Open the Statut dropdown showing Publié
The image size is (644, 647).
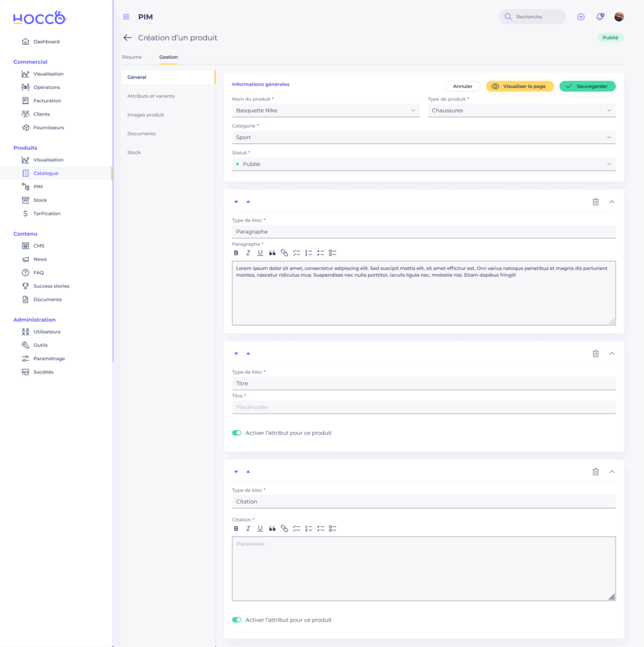423,164
